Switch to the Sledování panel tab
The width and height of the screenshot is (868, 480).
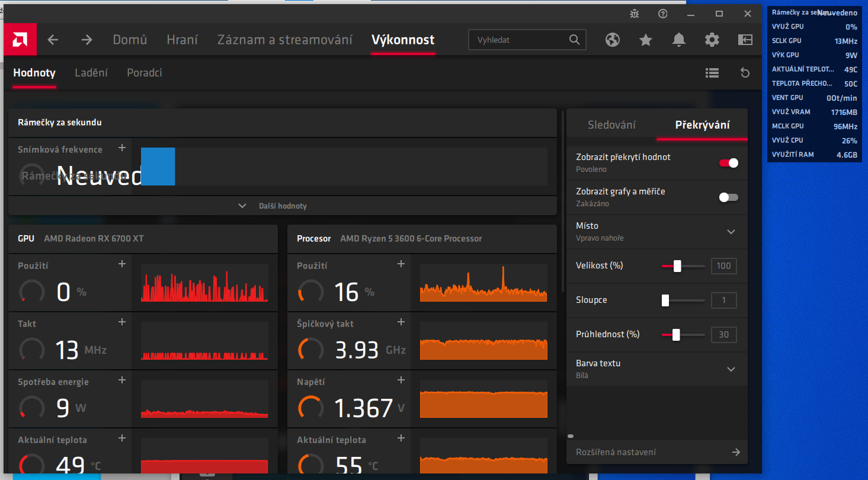point(611,125)
